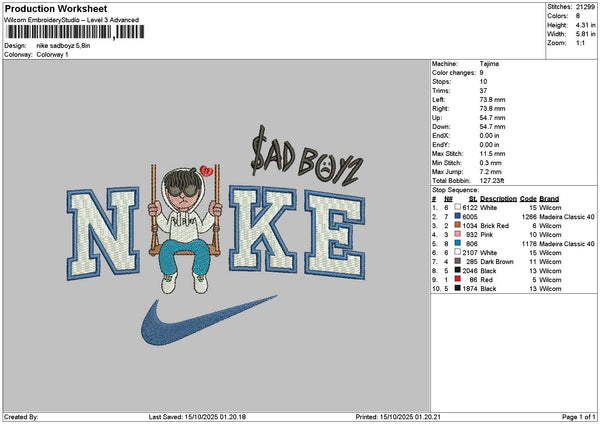Click the Page 1 of 1 indicator
Image resolution: width=600 pixels, height=424 pixels.
[579, 417]
